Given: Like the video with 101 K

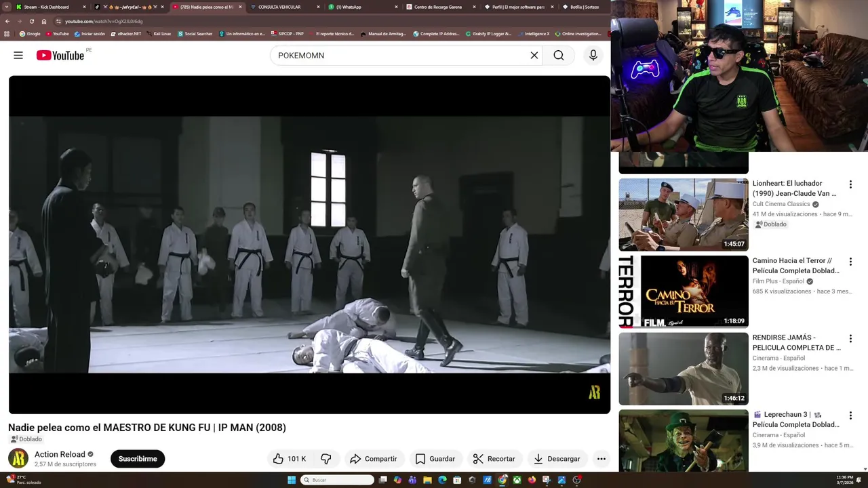Looking at the screenshot, I should pyautogui.click(x=290, y=459).
